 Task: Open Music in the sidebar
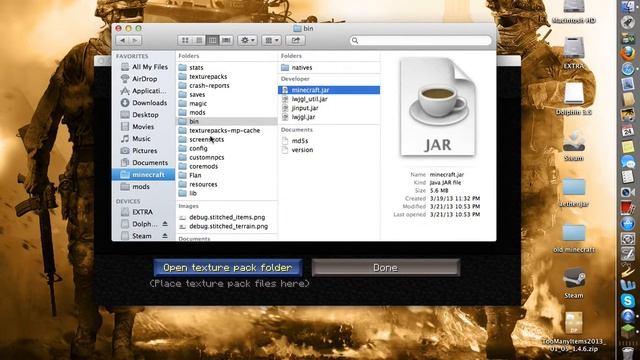[136, 139]
